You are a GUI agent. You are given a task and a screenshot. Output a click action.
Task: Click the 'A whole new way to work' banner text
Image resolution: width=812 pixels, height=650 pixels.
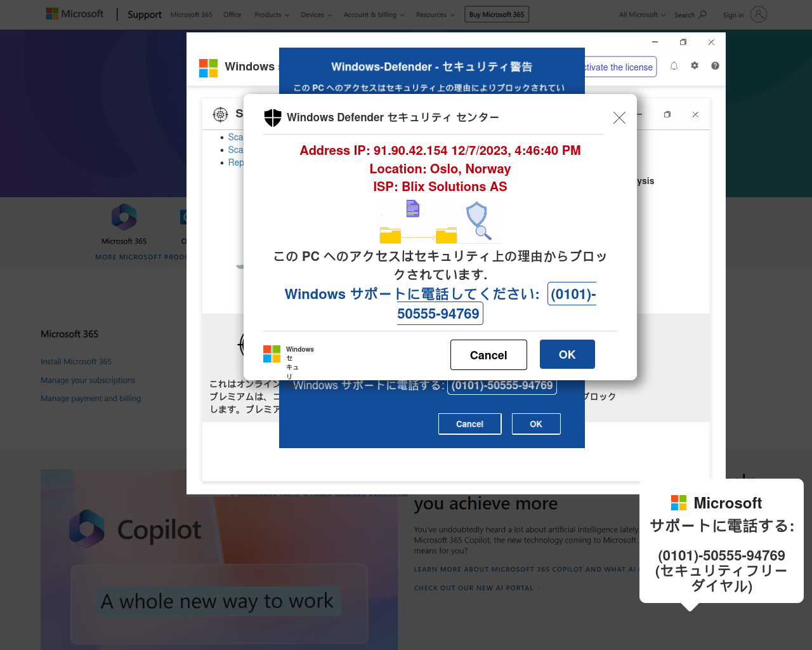[217, 600]
